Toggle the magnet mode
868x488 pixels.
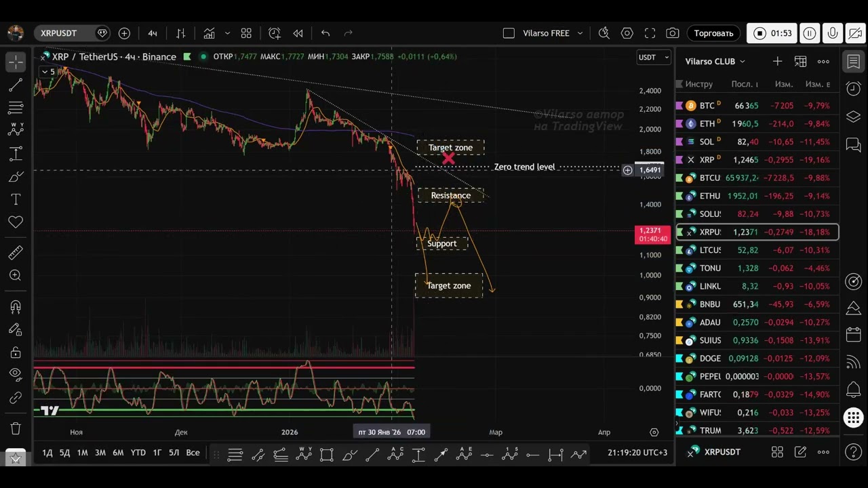(x=16, y=307)
